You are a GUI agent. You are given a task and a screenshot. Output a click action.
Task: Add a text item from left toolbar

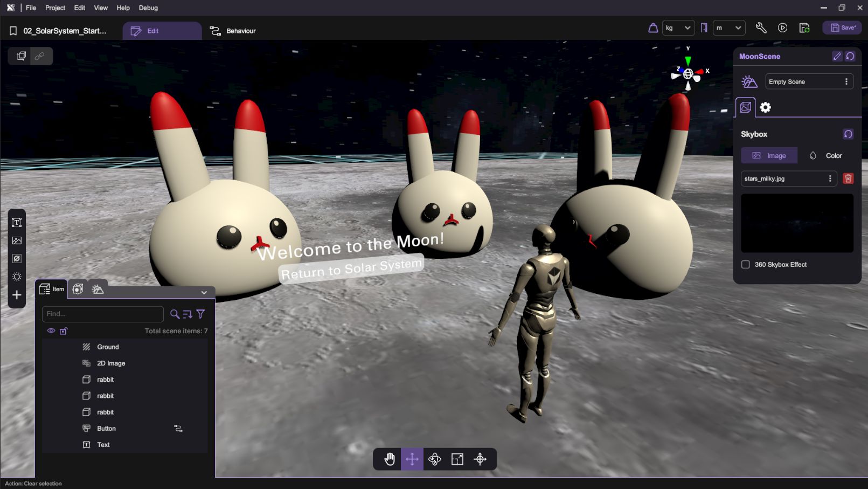point(17,222)
